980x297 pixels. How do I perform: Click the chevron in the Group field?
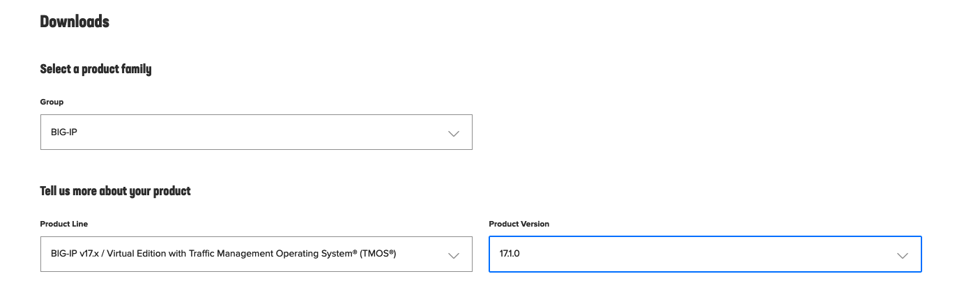[454, 133]
